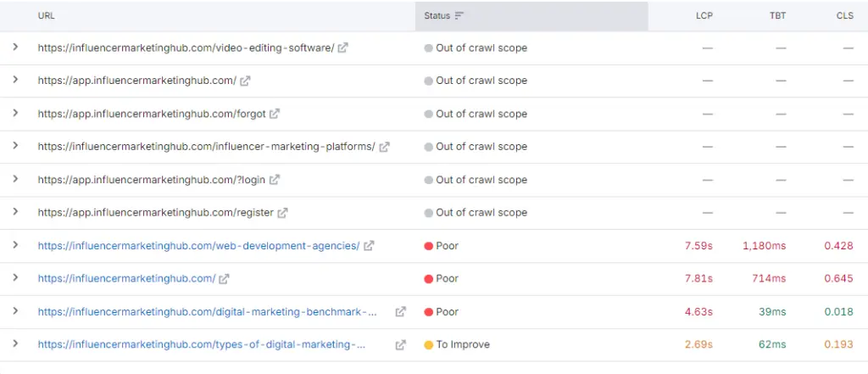Sort table by LCP column header
This screenshot has width=868, height=374.
(x=704, y=15)
